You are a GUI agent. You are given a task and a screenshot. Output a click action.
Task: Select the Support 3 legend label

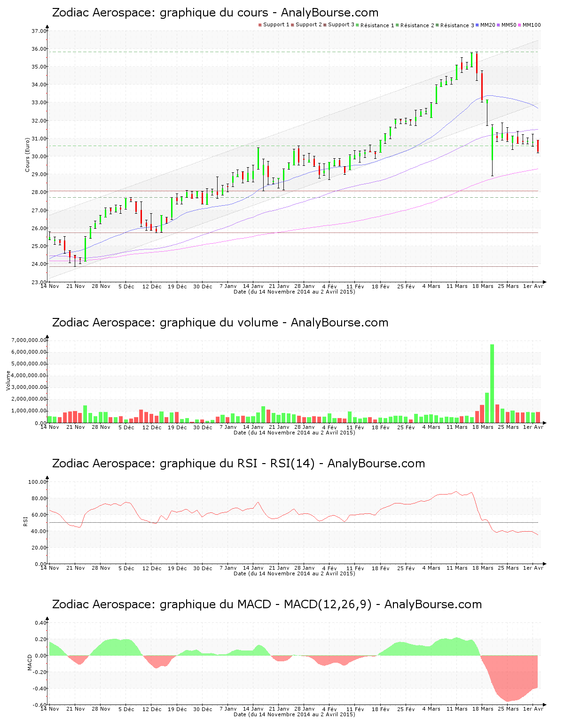point(341,25)
